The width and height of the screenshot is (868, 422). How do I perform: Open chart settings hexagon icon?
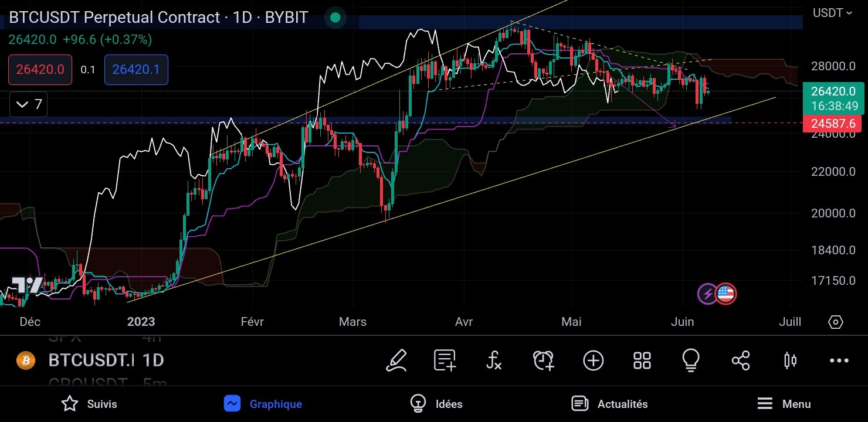click(836, 322)
